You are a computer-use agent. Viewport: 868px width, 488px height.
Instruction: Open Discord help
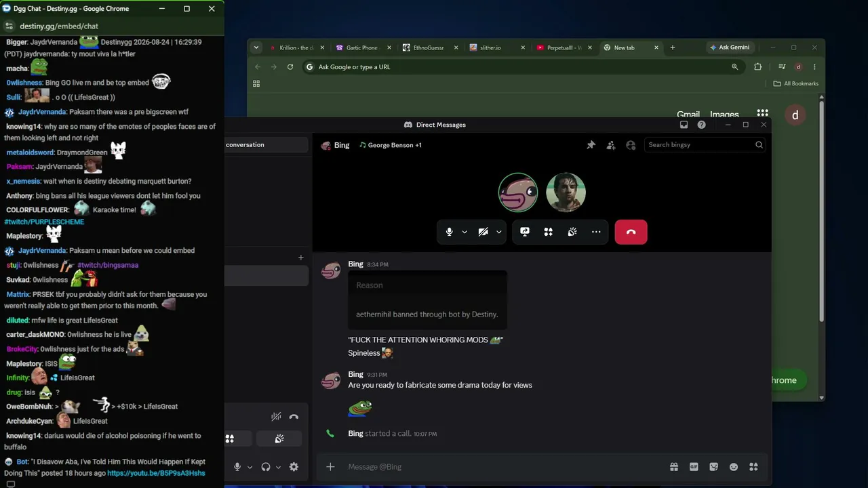(701, 125)
